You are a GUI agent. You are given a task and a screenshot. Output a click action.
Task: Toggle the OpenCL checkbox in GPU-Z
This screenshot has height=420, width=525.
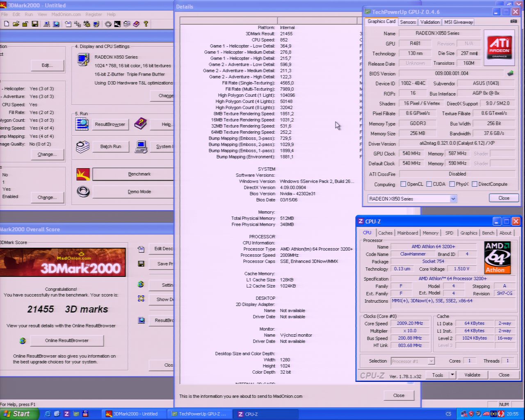[403, 184]
